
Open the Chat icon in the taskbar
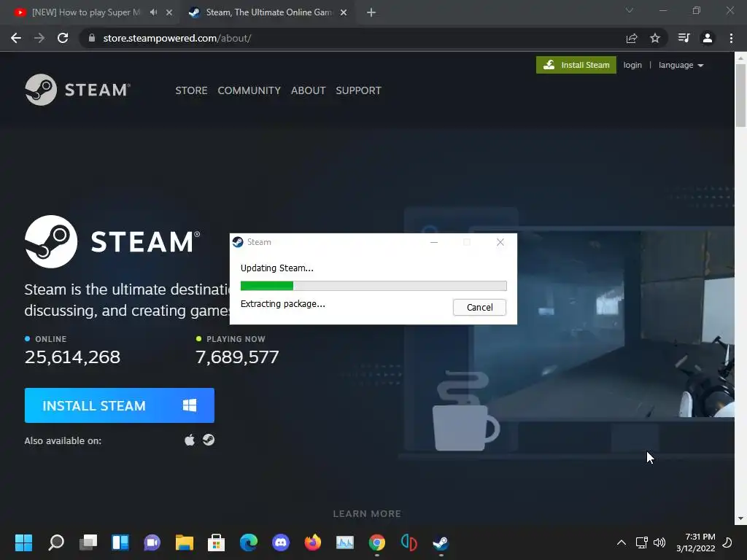pos(152,542)
